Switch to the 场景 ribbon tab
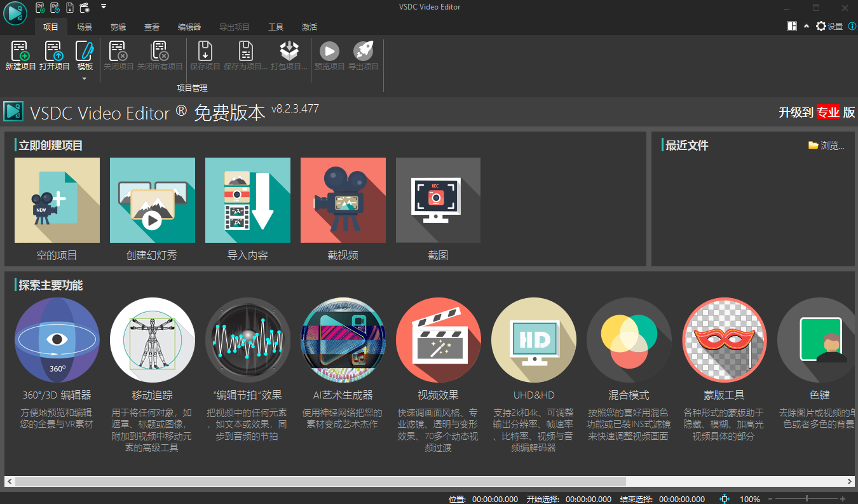 [85, 27]
